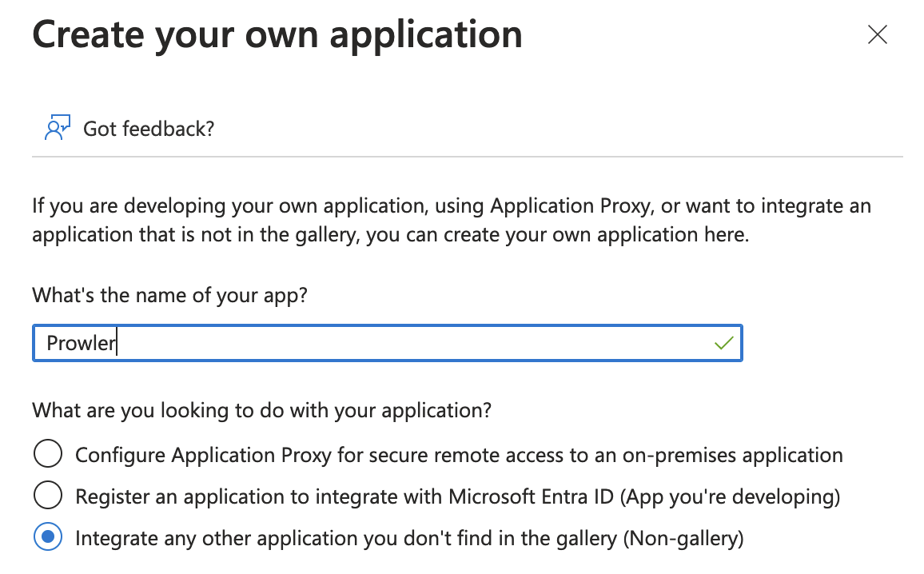Click the Register an application option label text
The height and width of the screenshot is (574, 924).
[x=458, y=496]
